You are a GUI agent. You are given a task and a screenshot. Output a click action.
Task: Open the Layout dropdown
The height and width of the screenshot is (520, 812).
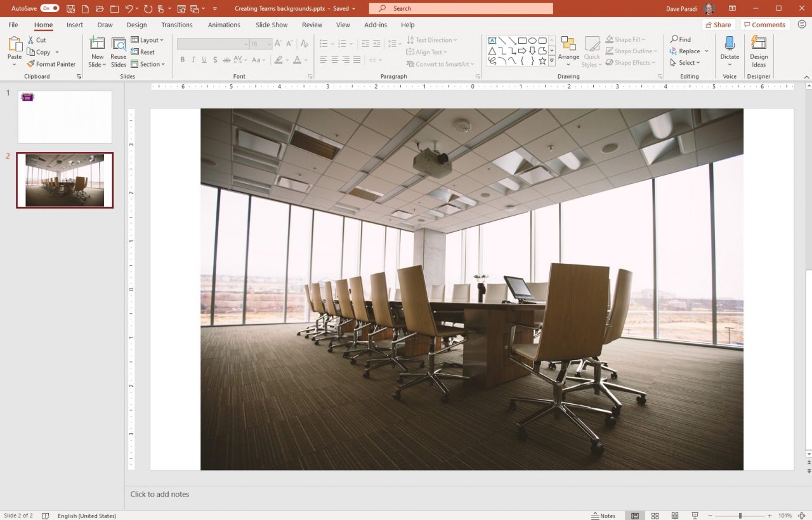click(x=147, y=39)
